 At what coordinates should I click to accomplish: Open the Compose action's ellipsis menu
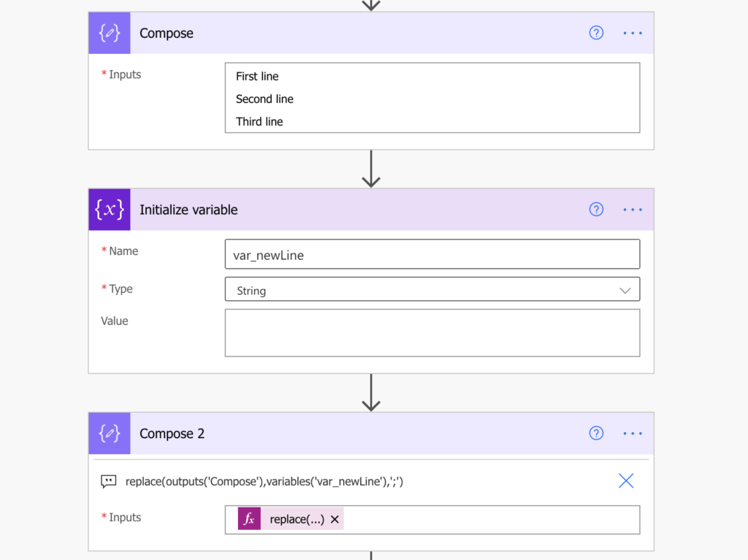coord(633,33)
